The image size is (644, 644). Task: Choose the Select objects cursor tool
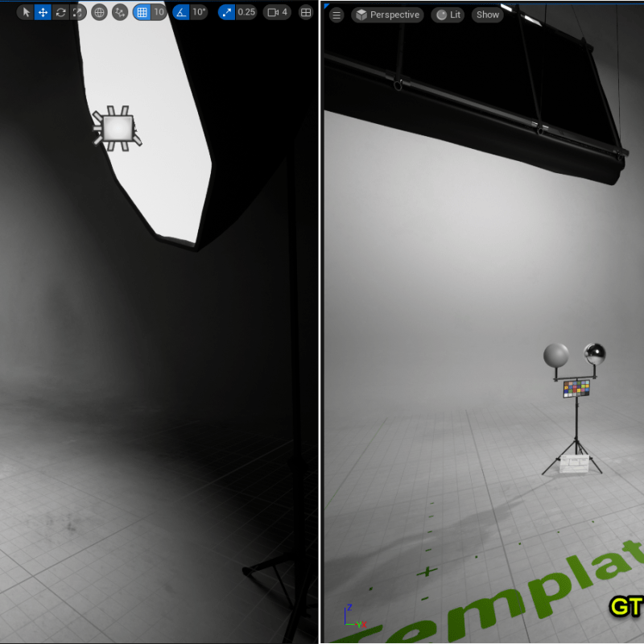(x=26, y=12)
